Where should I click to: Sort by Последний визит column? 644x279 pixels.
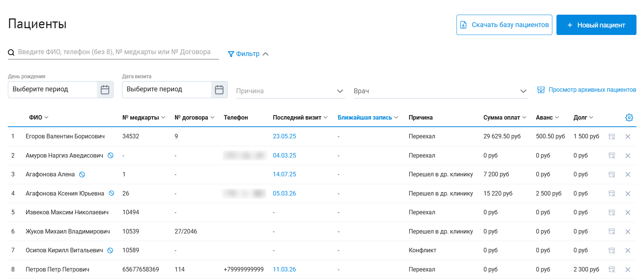pyautogui.click(x=300, y=117)
